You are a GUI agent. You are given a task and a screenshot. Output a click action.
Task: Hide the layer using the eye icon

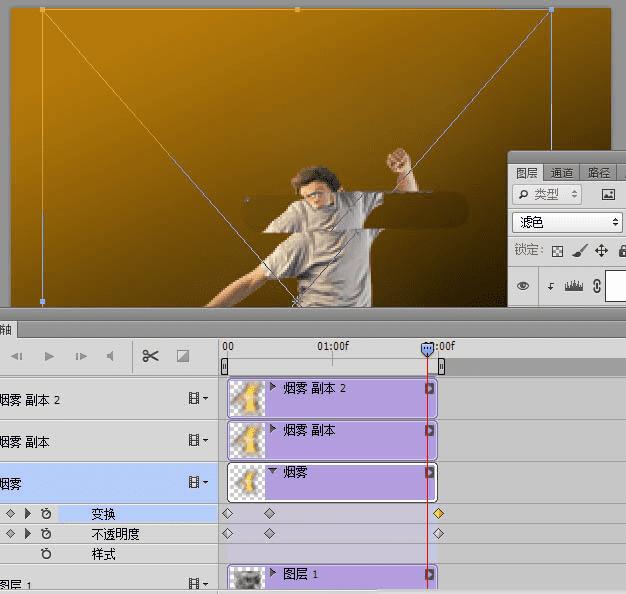pyautogui.click(x=522, y=285)
